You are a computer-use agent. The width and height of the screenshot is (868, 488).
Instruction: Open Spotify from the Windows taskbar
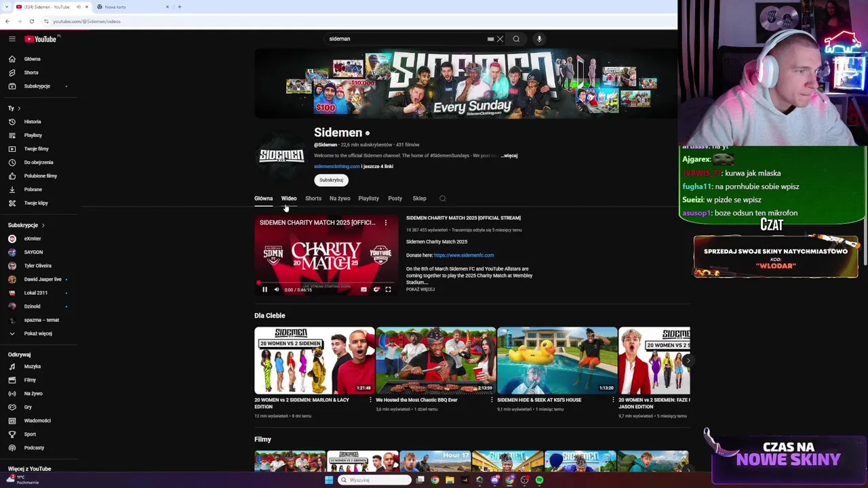pyautogui.click(x=539, y=480)
